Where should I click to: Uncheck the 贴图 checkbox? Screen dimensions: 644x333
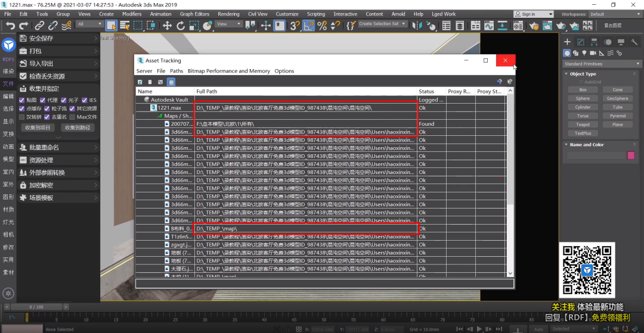click(22, 100)
